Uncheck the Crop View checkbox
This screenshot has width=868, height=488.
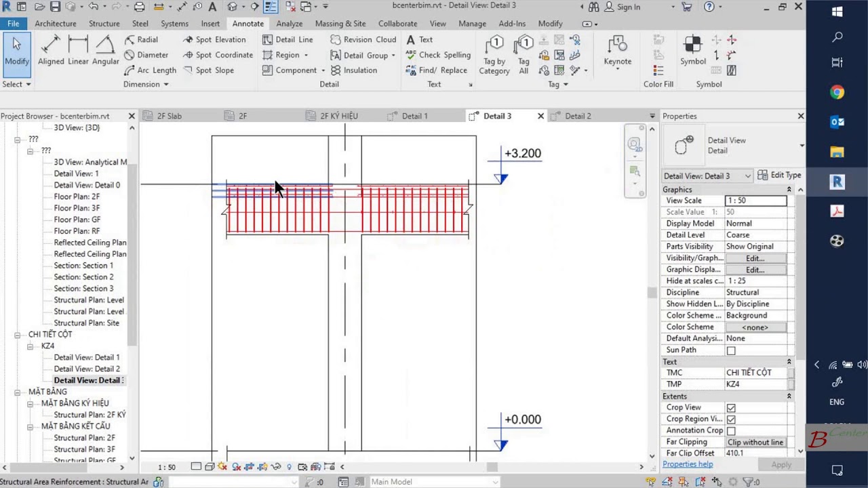[731, 408]
